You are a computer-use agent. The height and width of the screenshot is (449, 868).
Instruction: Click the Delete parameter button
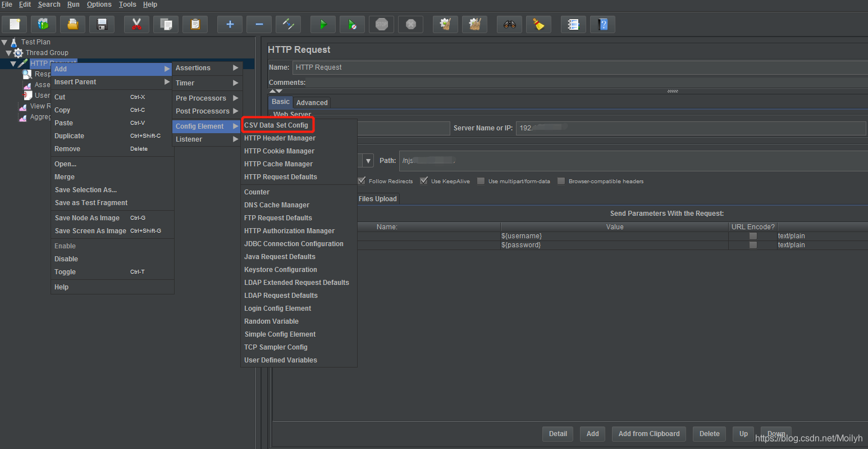coord(709,434)
